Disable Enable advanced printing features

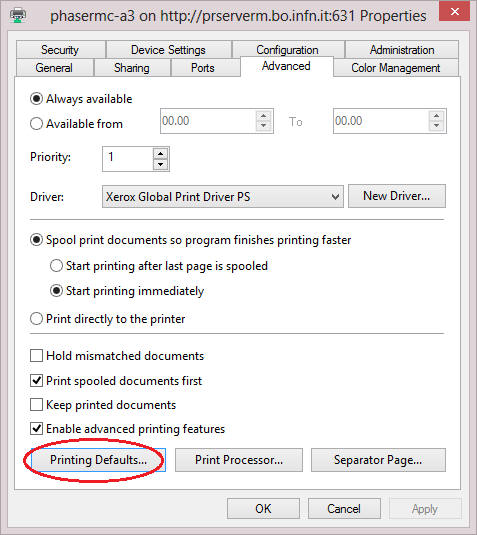(x=37, y=429)
